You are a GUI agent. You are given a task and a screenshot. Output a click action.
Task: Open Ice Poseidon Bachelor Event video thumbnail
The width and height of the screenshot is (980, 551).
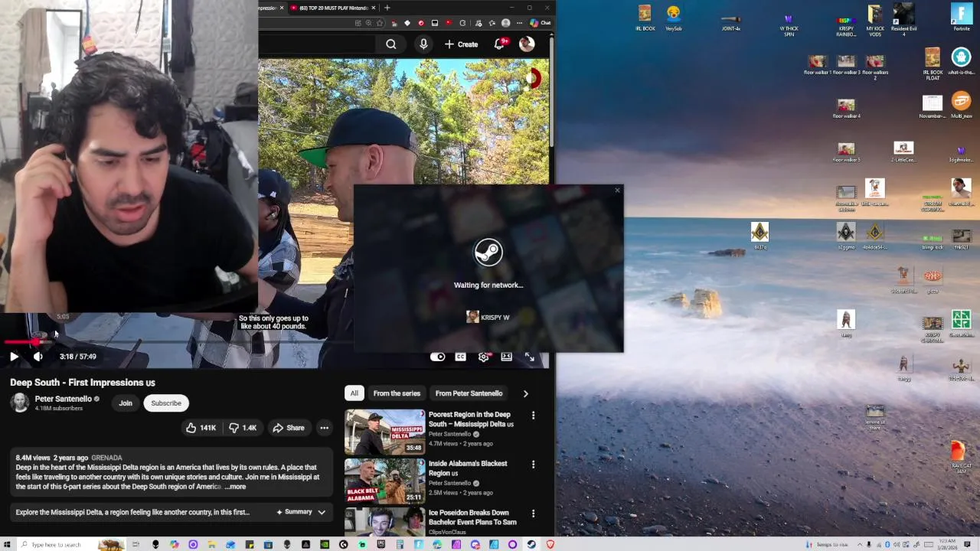384,522
